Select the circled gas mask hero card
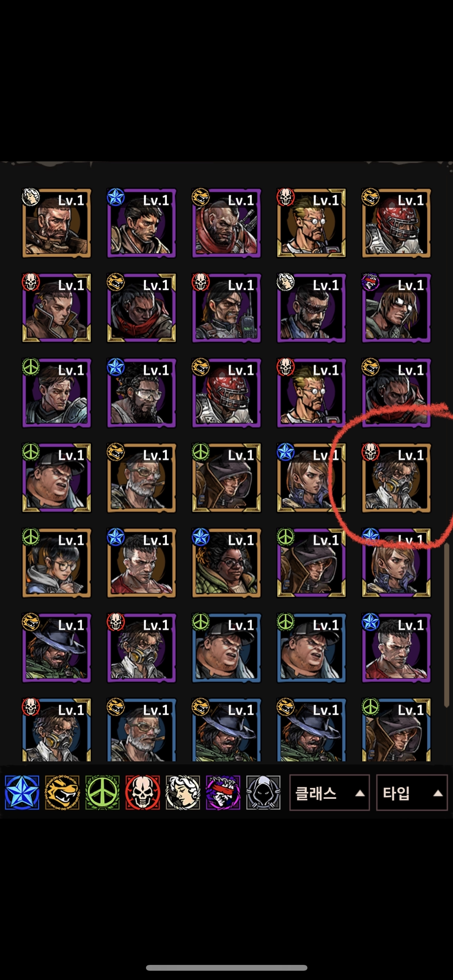Viewport: 453px width, 980px height. pos(396,478)
